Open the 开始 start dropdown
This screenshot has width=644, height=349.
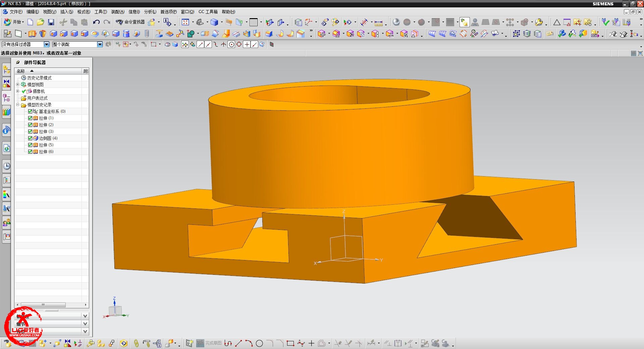[x=14, y=22]
